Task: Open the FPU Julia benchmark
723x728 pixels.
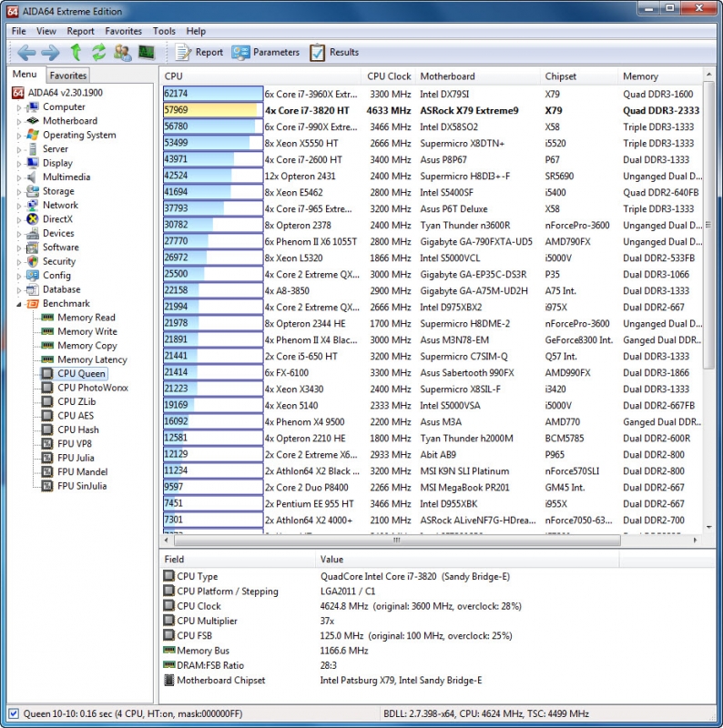Action: click(x=76, y=458)
